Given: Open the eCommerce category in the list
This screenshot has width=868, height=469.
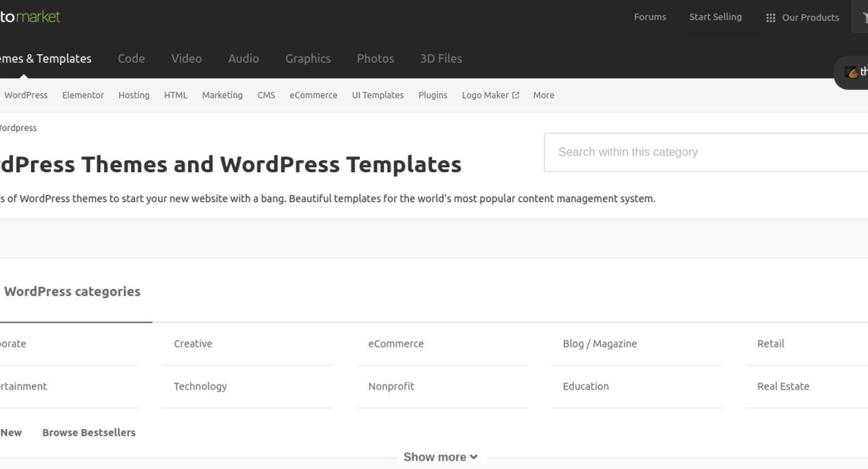Looking at the screenshot, I should point(396,344).
